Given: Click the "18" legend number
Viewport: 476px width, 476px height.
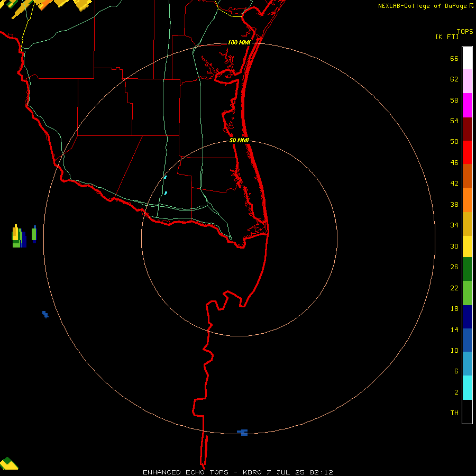Looking at the screenshot, I should [x=454, y=309].
